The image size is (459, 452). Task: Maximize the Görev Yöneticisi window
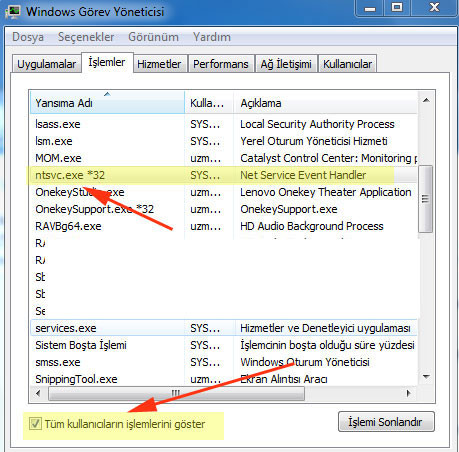pyautogui.click(x=397, y=7)
